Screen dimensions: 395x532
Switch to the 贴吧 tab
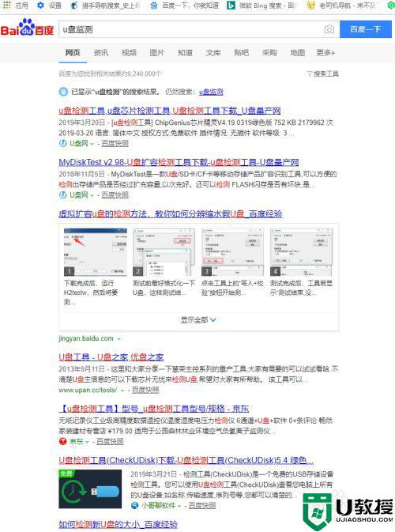click(x=242, y=53)
